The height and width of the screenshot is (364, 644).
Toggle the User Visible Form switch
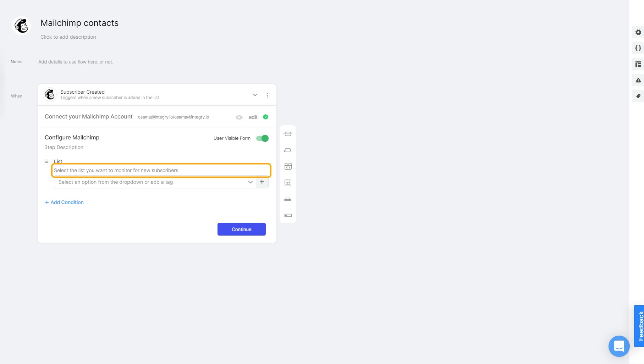coord(262,138)
